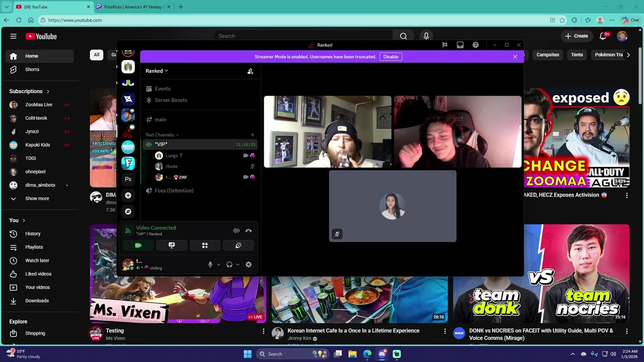644x362 pixels.
Task: Open the Ranked server dropdown menu
Action: pyautogui.click(x=157, y=71)
